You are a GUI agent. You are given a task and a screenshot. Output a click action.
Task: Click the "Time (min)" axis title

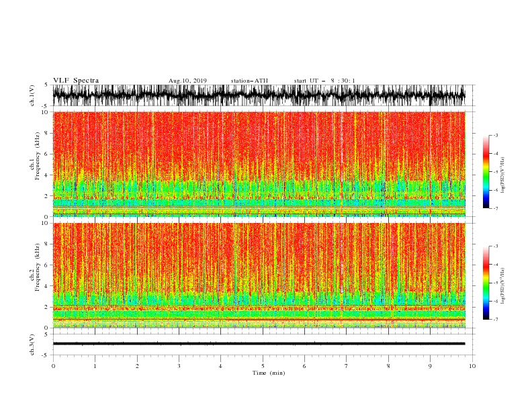269,373
